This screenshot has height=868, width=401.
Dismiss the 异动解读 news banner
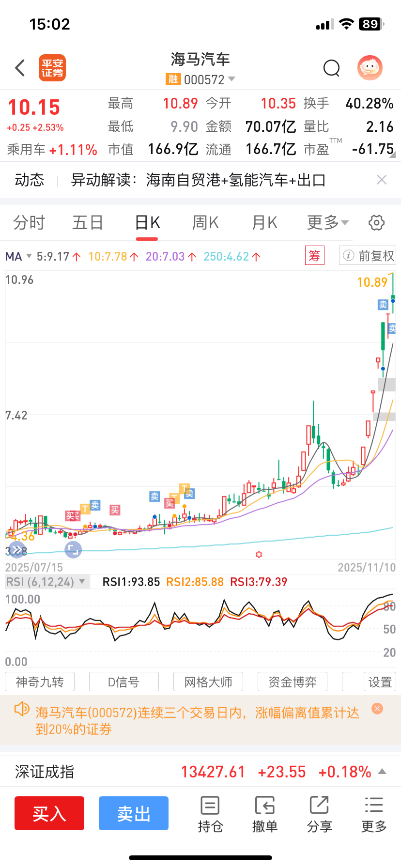click(382, 180)
